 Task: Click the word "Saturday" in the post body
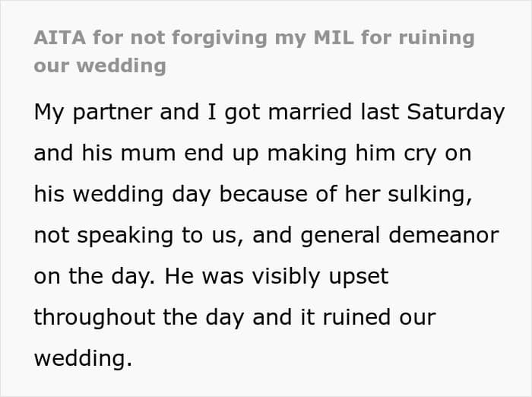456,113
